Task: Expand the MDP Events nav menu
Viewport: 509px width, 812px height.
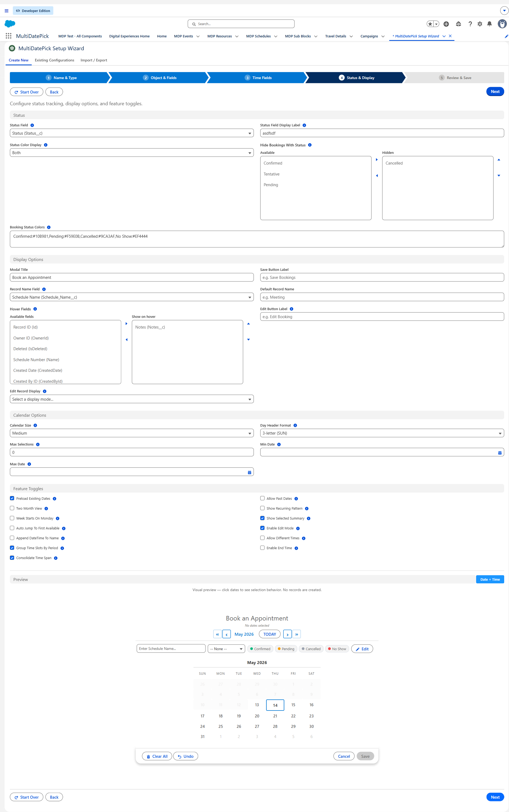Action: tap(198, 36)
